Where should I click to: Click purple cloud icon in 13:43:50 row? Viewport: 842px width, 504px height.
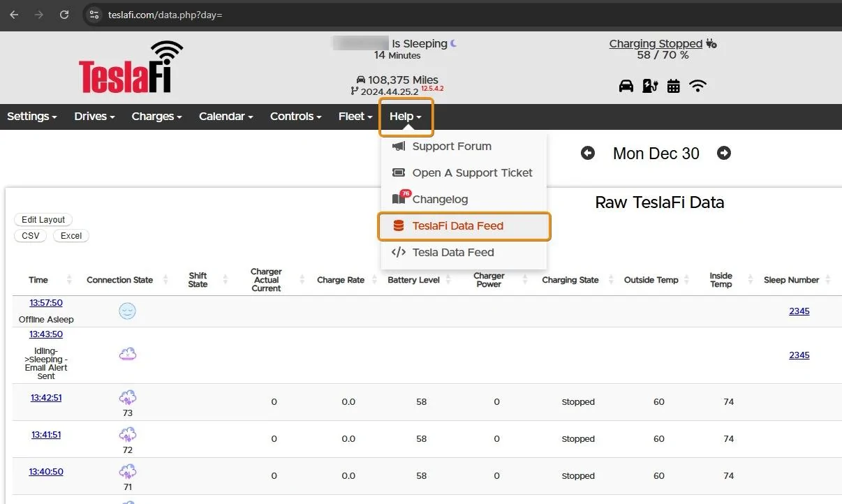click(127, 354)
